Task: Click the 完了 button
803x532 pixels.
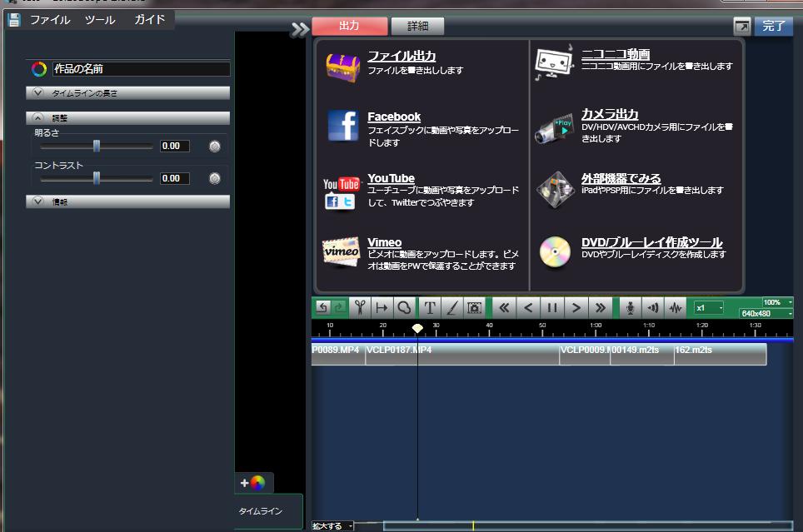Action: 773,26
